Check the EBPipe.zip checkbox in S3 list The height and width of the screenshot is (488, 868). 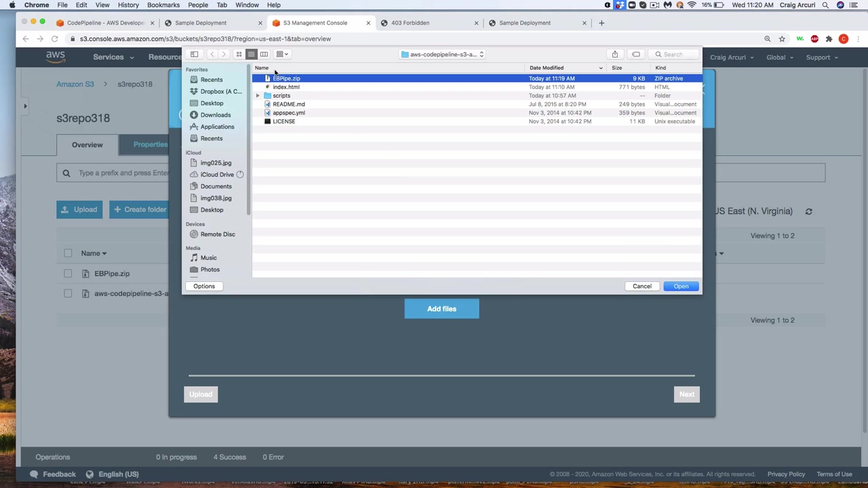click(x=68, y=274)
